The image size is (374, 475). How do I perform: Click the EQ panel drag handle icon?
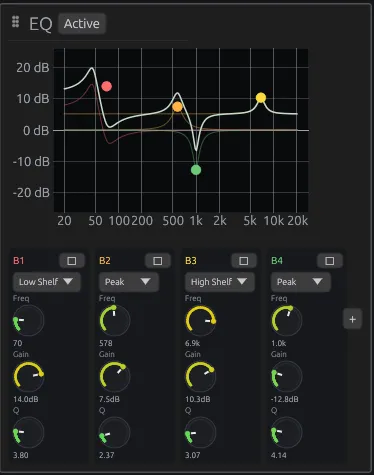pyautogui.click(x=15, y=22)
